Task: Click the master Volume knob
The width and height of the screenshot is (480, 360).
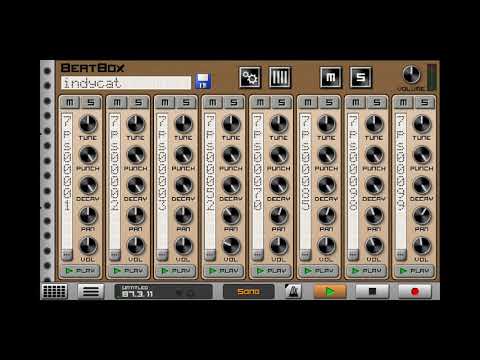Action: [411, 75]
